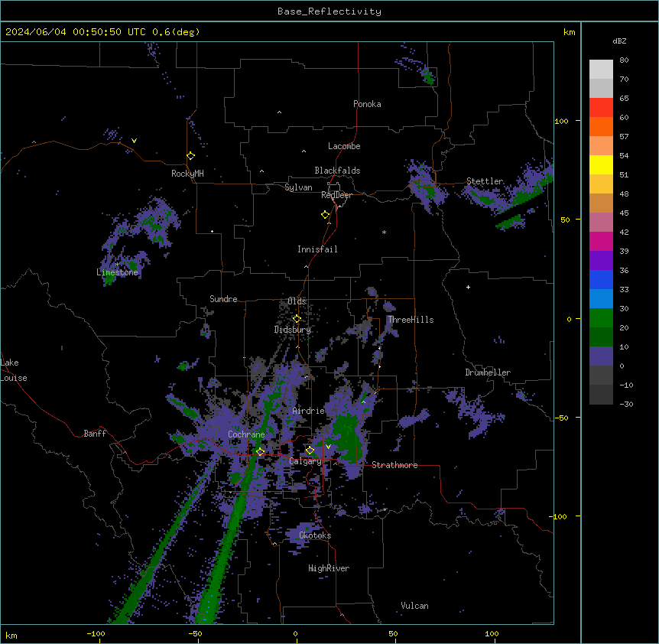Click the km unit label at bottom left
Viewport: 659px width, 644px height.
click(11, 635)
